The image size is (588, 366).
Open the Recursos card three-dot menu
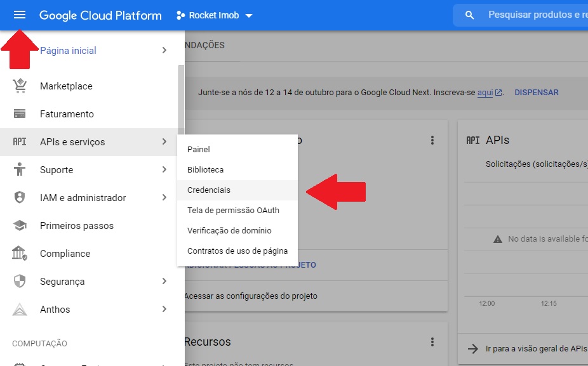pyautogui.click(x=432, y=342)
